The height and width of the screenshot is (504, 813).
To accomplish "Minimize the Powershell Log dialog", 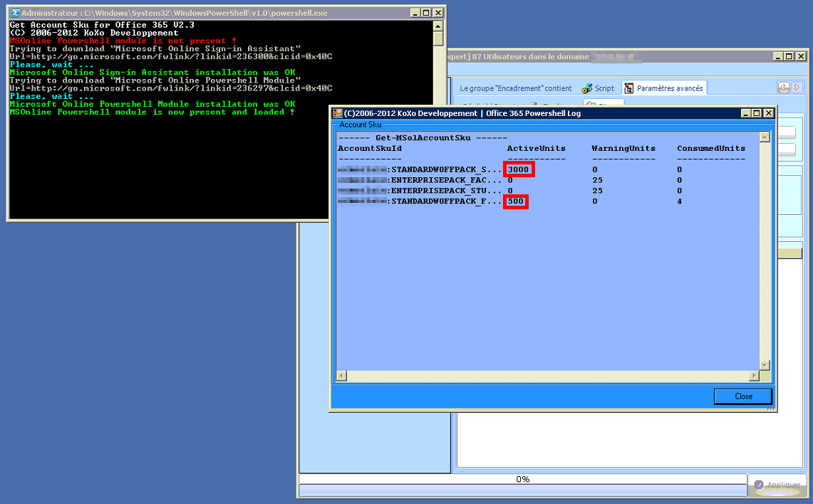I will pyautogui.click(x=745, y=113).
